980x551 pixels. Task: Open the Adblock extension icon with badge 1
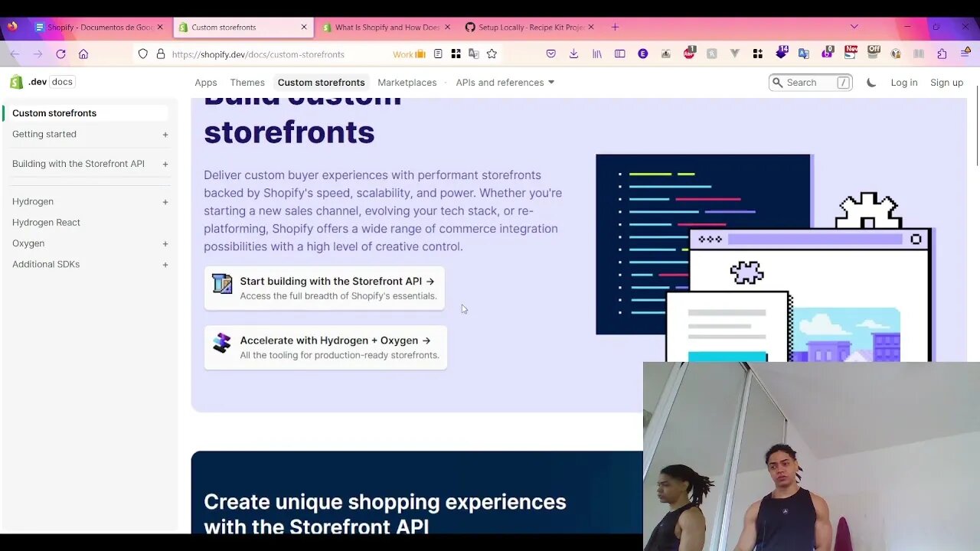point(689,54)
